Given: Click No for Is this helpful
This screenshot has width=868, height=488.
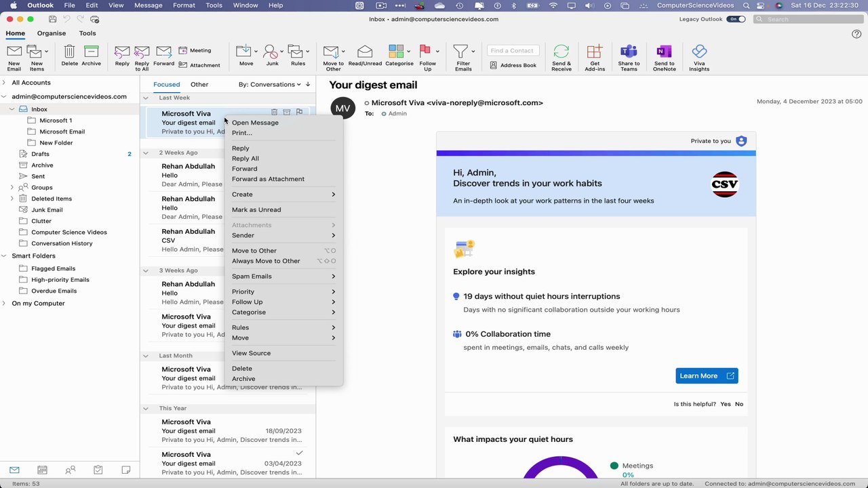Looking at the screenshot, I should click(x=739, y=404).
